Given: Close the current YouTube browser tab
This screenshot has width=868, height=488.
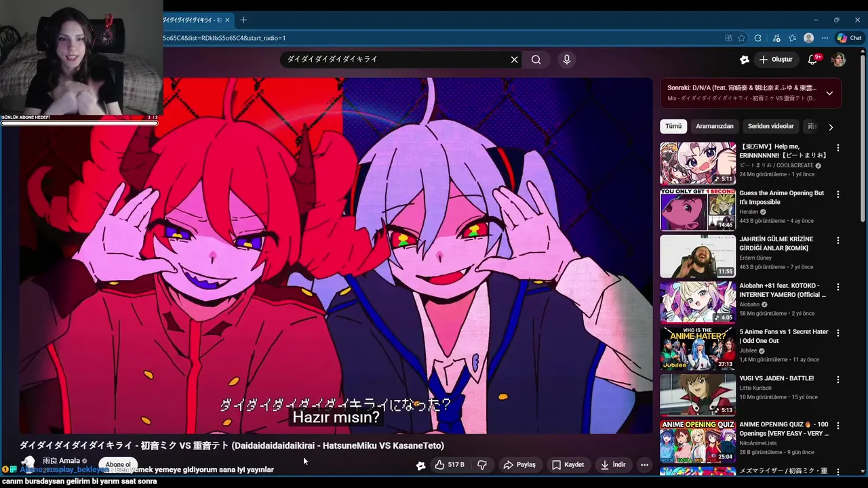Looking at the screenshot, I should (x=227, y=20).
